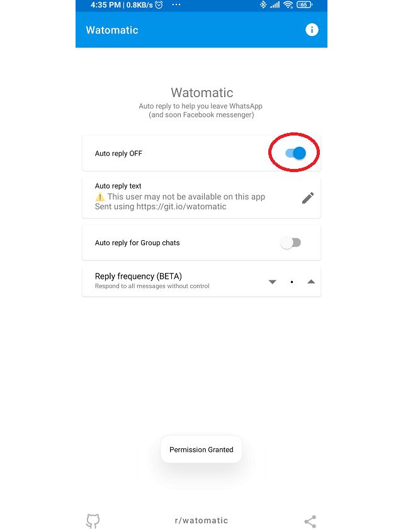403x532 pixels.
Task: Tap the Reply frequency (BETA) label
Action: tap(139, 276)
